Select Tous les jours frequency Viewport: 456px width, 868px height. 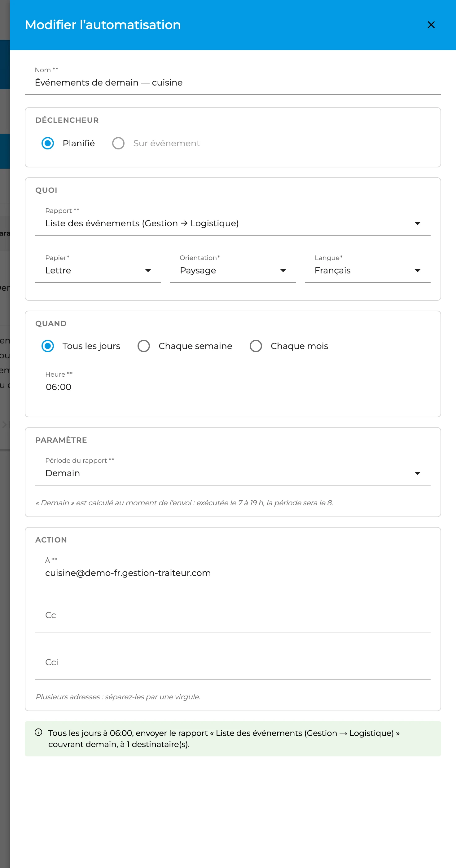click(47, 346)
